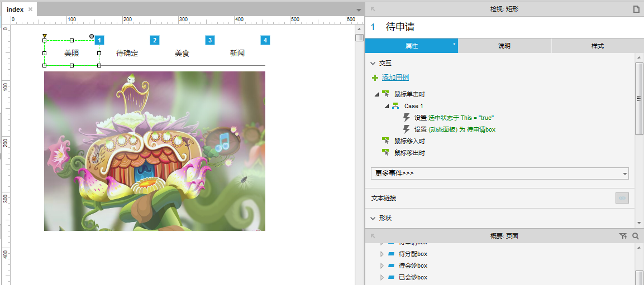Click the 文本链接 link icon button

(622, 198)
